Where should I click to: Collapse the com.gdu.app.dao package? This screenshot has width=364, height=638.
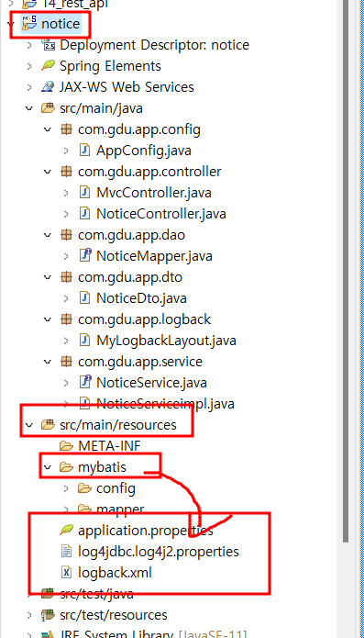[x=48, y=235]
